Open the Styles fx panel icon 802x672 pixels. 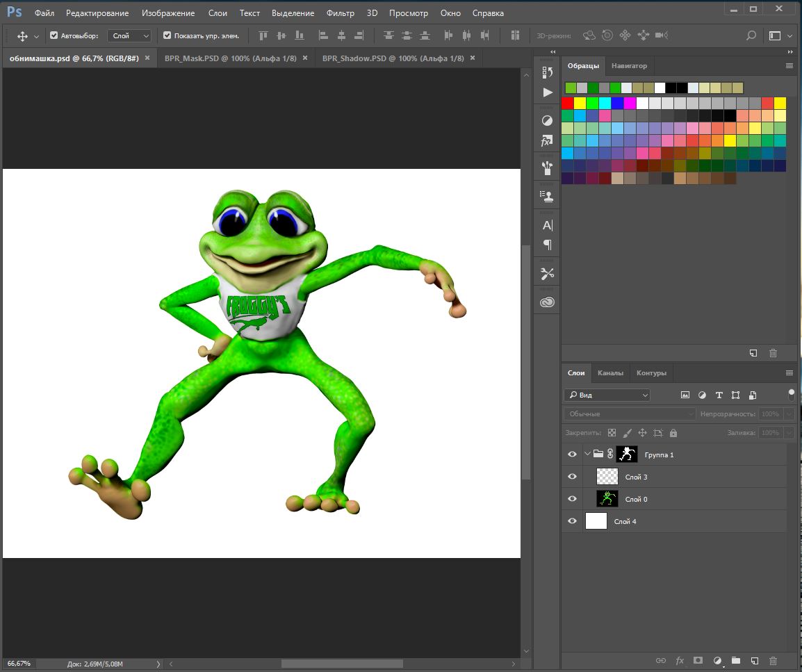[x=548, y=141]
